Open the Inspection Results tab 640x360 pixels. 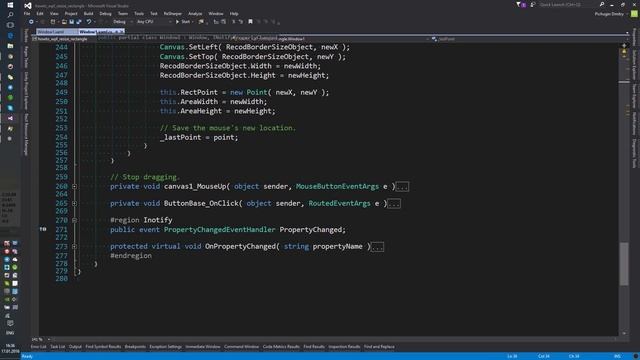point(344,347)
